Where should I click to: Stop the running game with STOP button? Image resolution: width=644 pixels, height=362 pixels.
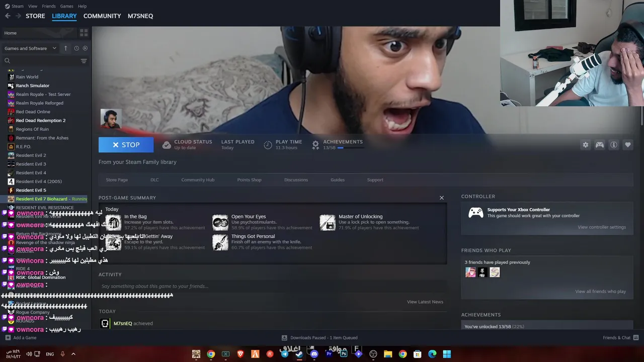[x=126, y=145]
